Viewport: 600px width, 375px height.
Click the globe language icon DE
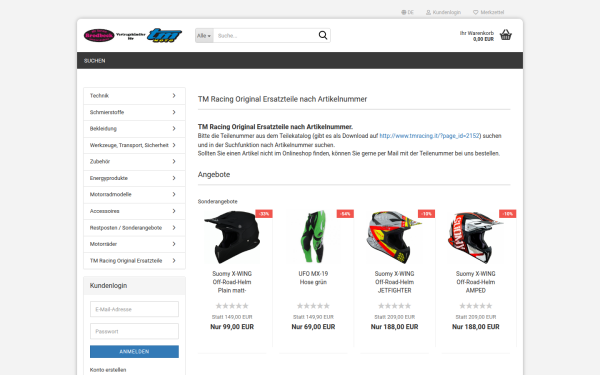coord(407,12)
